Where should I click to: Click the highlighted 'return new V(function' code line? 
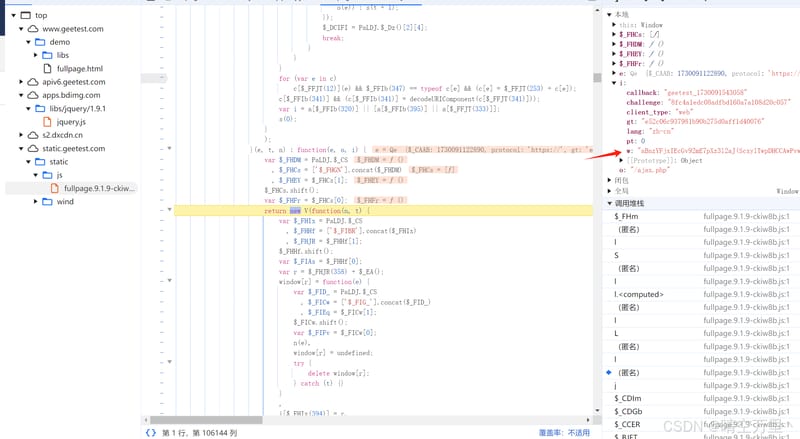click(383, 210)
